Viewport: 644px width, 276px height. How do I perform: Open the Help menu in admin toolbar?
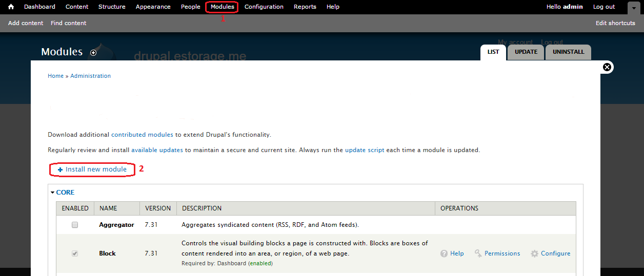(333, 7)
